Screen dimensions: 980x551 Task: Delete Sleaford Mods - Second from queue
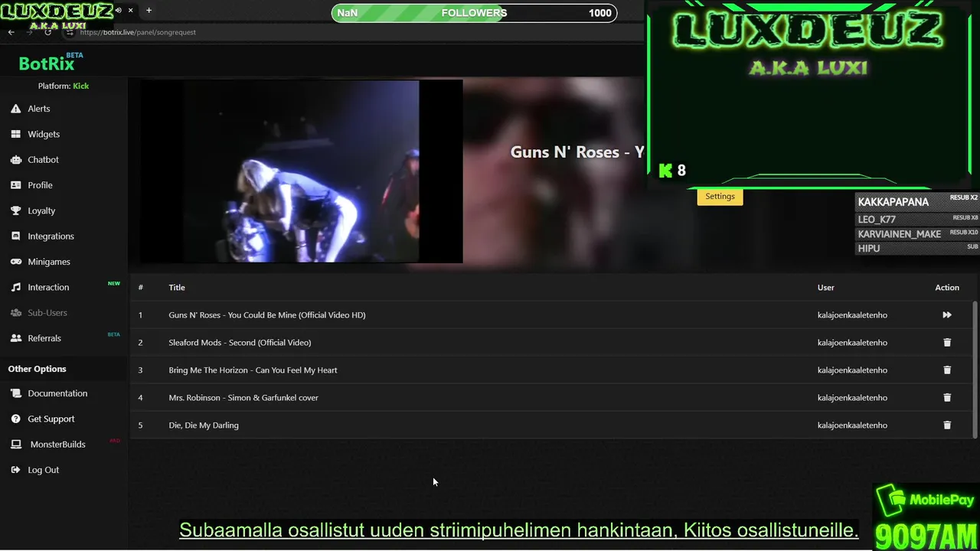pos(947,342)
